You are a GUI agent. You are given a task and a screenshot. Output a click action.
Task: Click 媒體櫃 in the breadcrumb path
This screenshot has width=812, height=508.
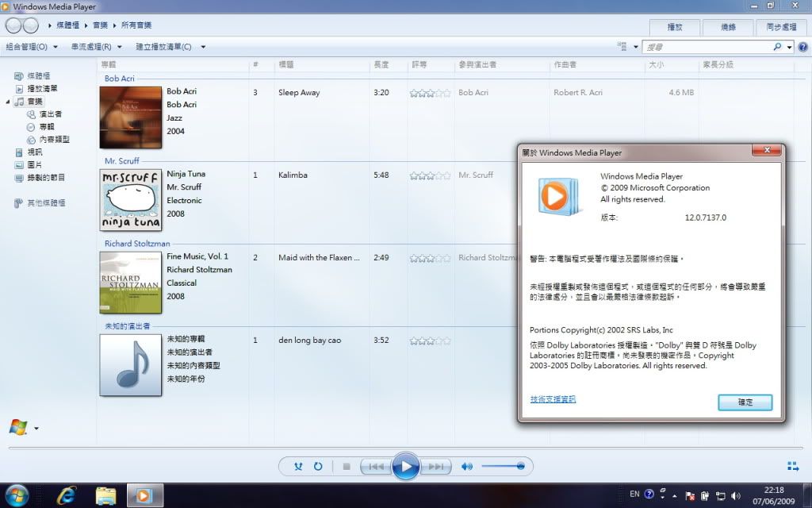(x=67, y=25)
